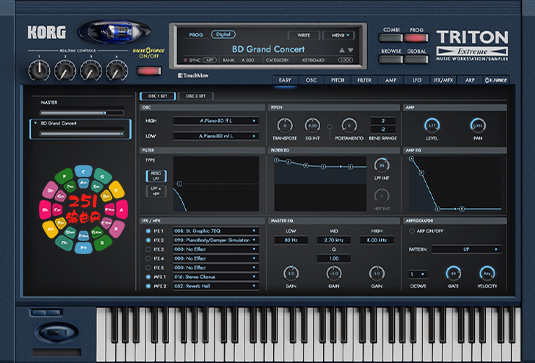
Task: Open IFX 5 No Effect dropdown
Action: tap(216, 268)
